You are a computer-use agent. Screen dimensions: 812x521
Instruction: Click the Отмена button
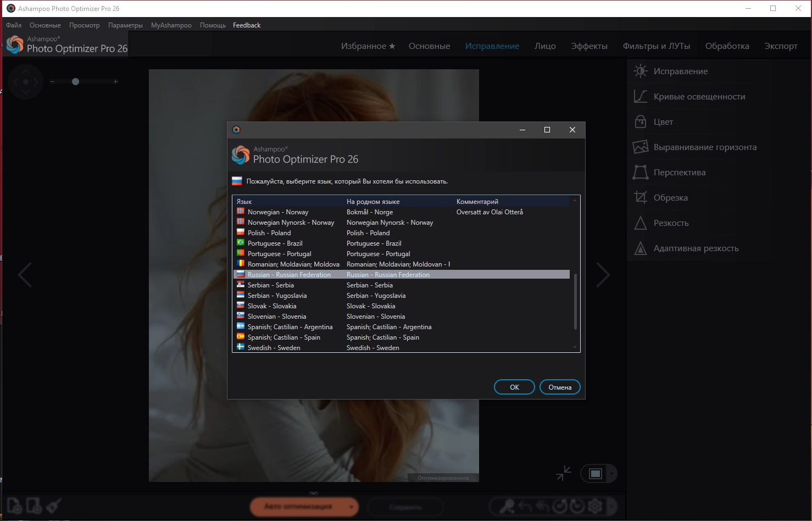click(x=560, y=387)
